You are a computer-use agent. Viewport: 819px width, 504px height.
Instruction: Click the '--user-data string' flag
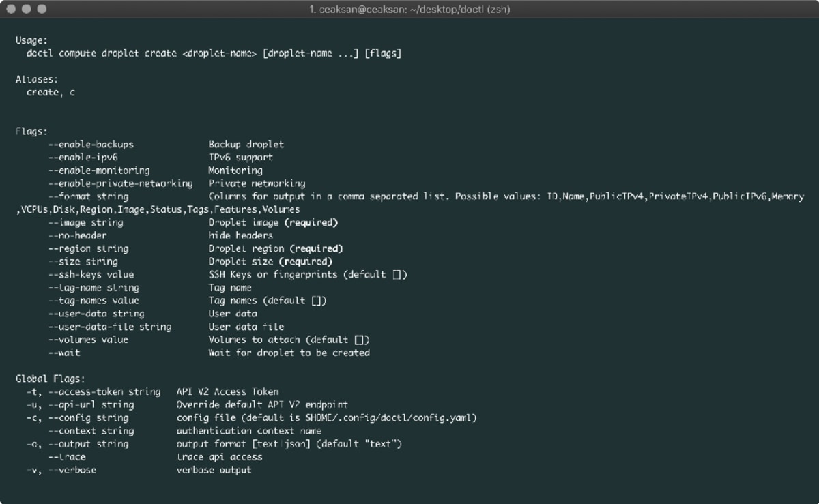tap(96, 314)
